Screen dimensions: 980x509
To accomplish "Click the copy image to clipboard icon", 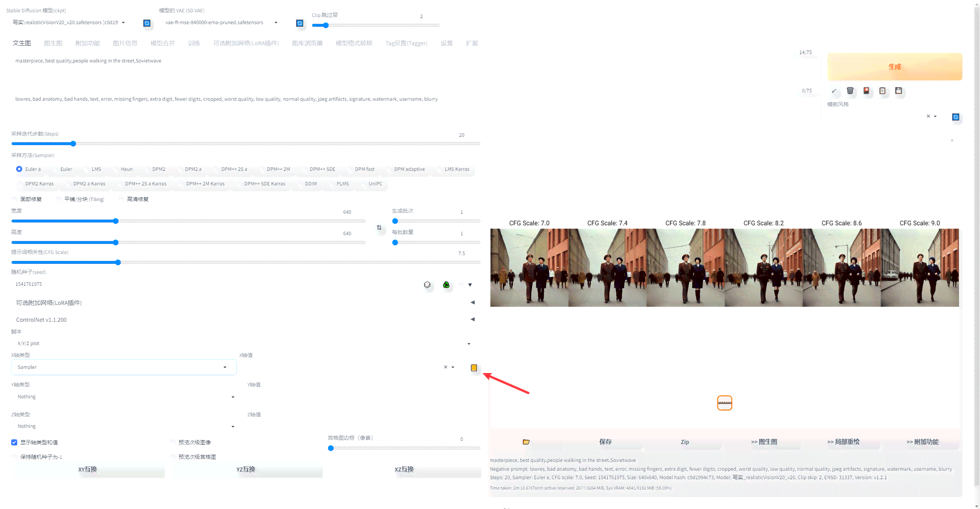I will pos(884,91).
